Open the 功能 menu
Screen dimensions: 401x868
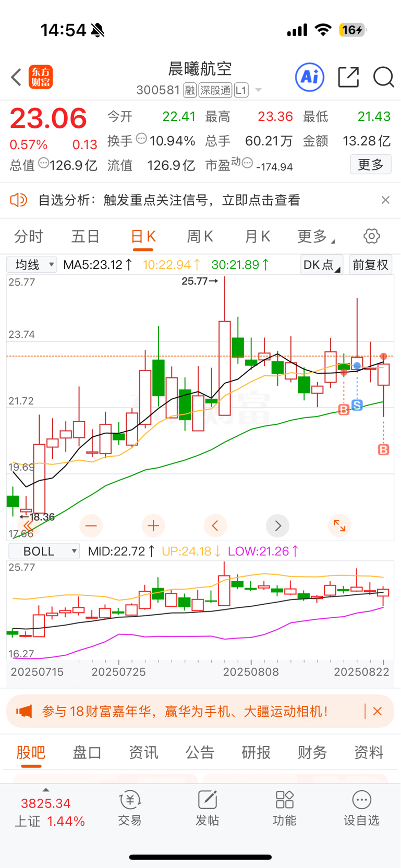[x=284, y=809]
